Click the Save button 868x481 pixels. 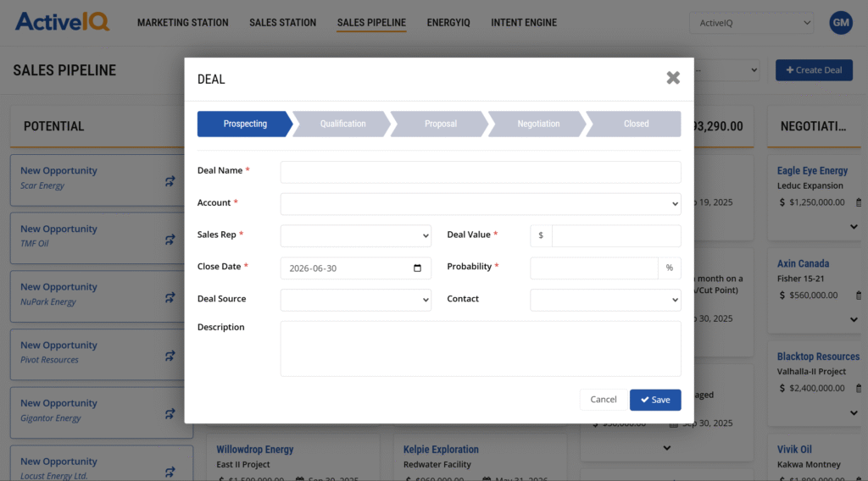tap(655, 400)
